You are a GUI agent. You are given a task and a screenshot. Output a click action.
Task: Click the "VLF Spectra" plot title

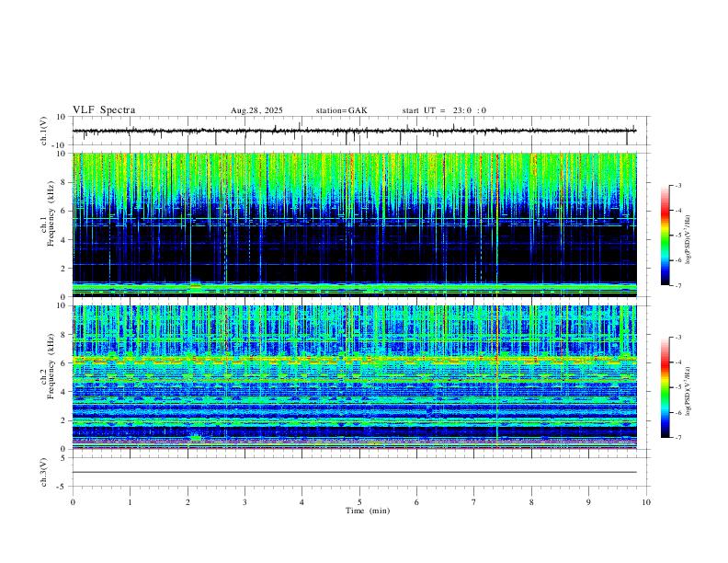104,110
